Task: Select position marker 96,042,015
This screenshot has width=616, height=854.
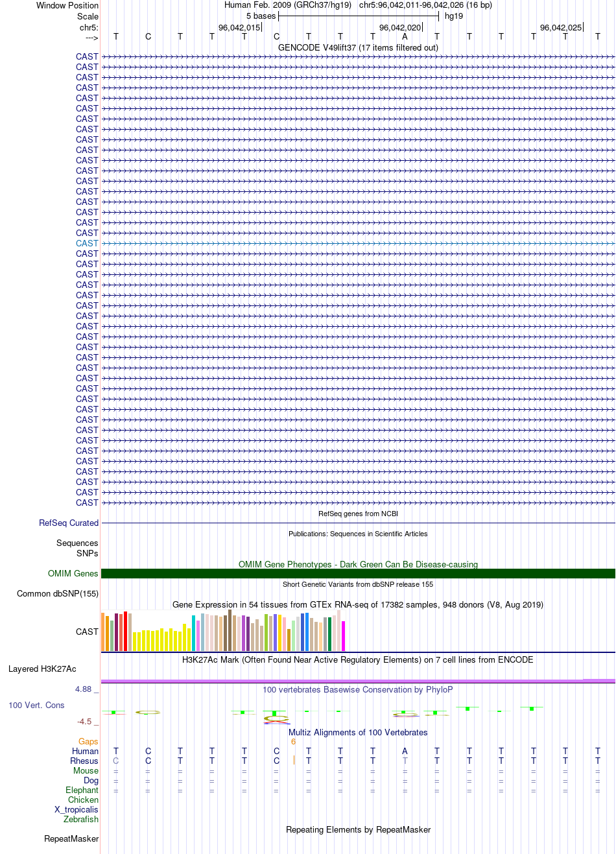Action: [x=239, y=28]
